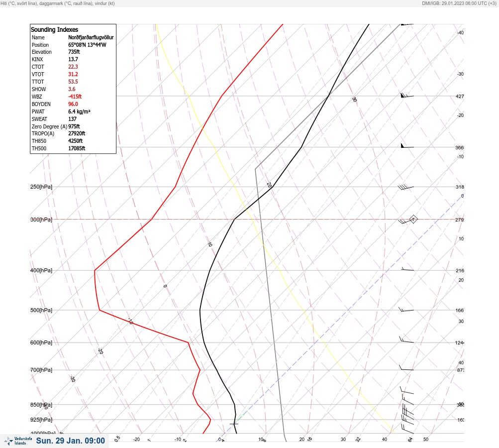Click the CTOT value '22.3'

tap(73, 67)
